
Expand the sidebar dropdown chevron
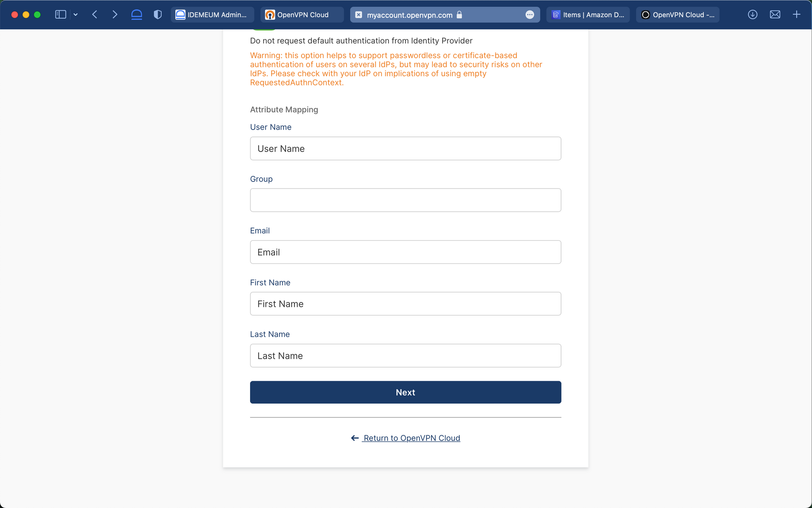coord(76,15)
